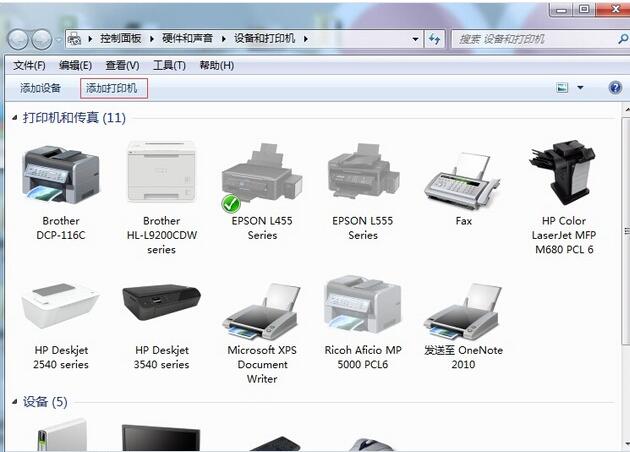Click the Back navigation arrow

(x=18, y=39)
